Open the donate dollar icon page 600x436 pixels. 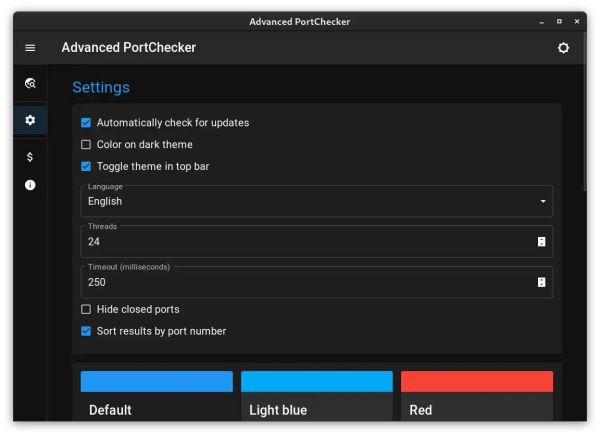click(30, 157)
